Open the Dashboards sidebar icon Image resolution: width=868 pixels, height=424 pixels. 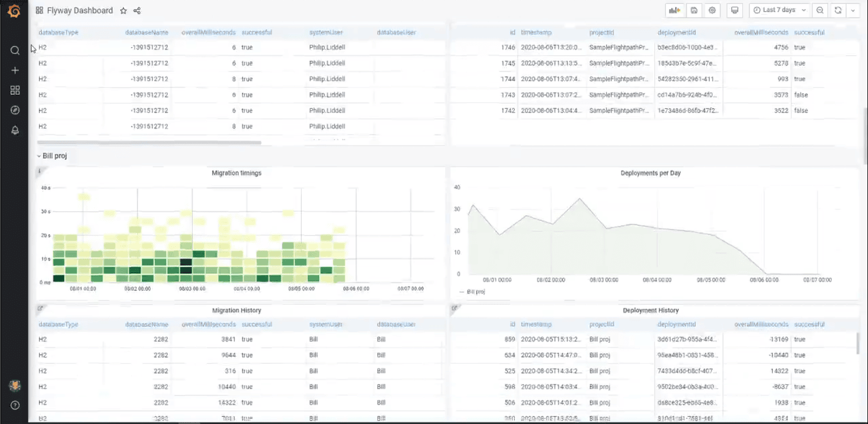15,90
